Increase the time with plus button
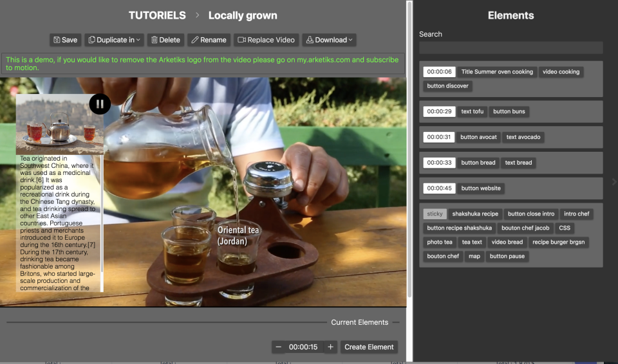Viewport: 618px width, 364px height. [330, 347]
